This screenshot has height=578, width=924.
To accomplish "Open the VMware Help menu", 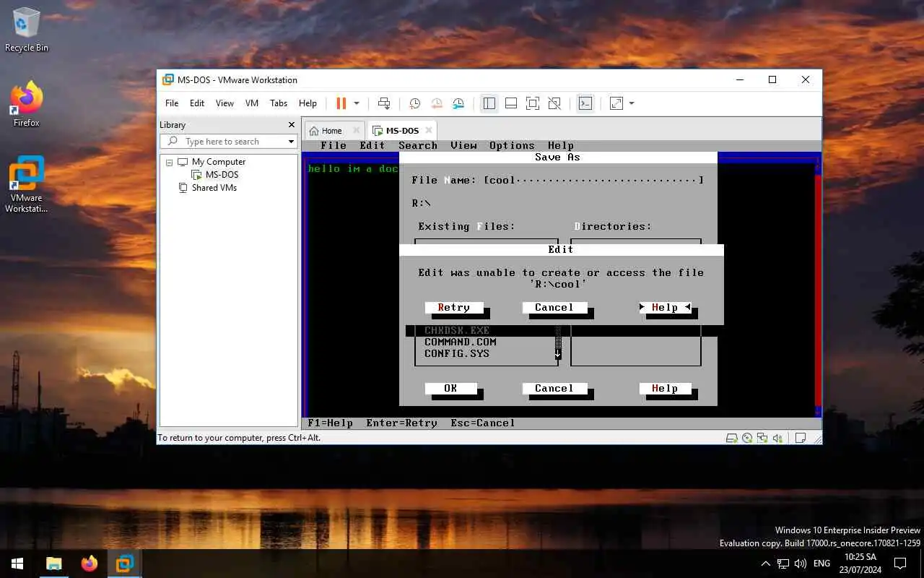I will 308,103.
